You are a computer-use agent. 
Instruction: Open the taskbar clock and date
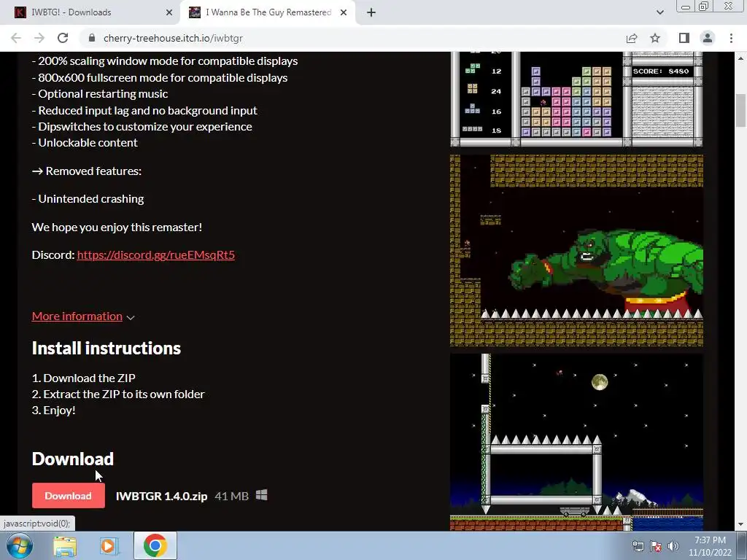point(710,546)
